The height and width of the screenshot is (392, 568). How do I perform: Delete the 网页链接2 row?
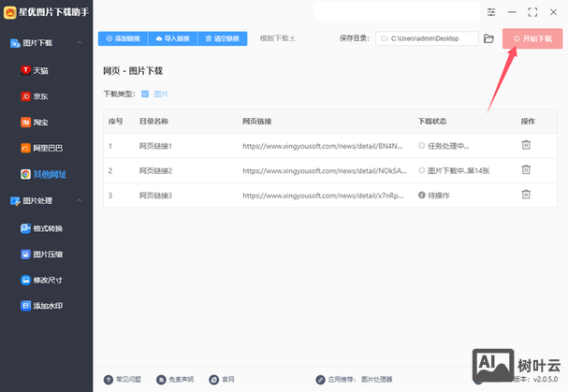526,169
